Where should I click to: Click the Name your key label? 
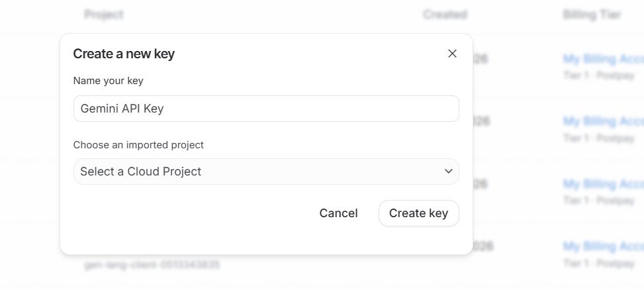108,81
